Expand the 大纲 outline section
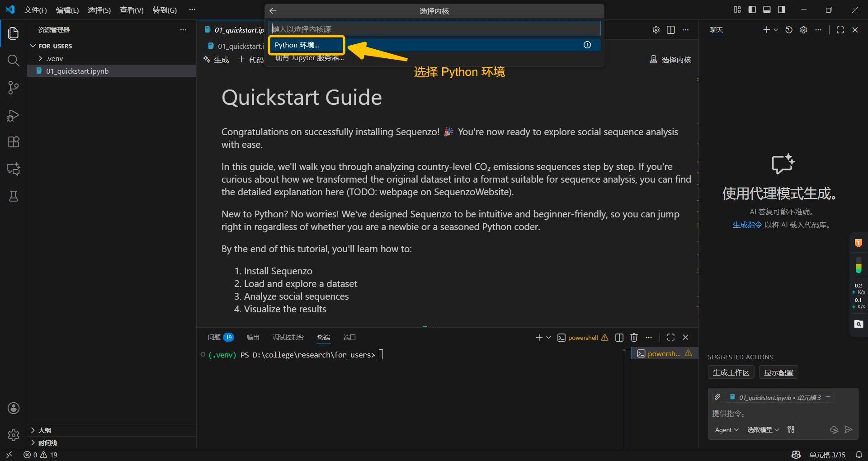Screen dimensions: 868x461 [x=44, y=430]
